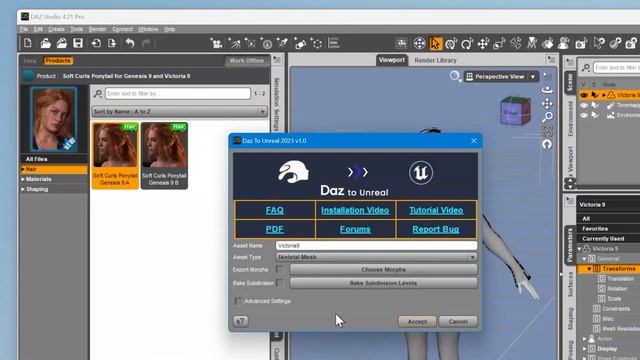
Task: Enable the Export Morphs checkbox
Action: tap(280, 269)
